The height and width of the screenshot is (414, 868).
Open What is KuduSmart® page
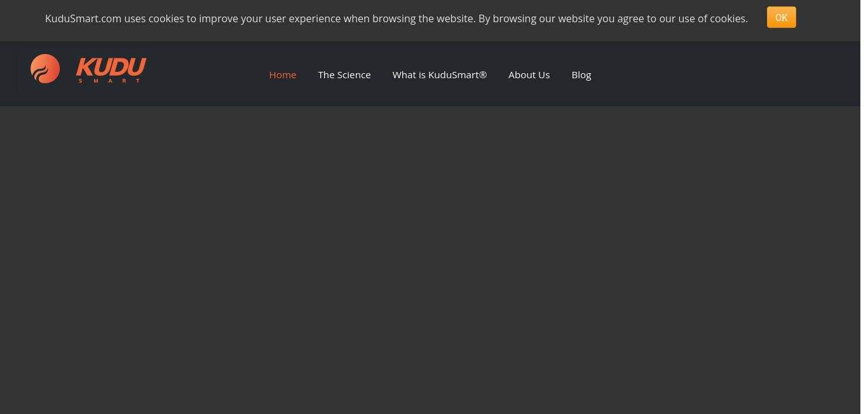coord(440,75)
